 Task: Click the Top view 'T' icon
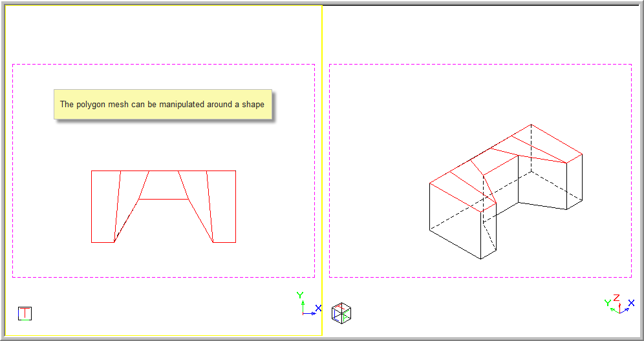[x=25, y=314]
